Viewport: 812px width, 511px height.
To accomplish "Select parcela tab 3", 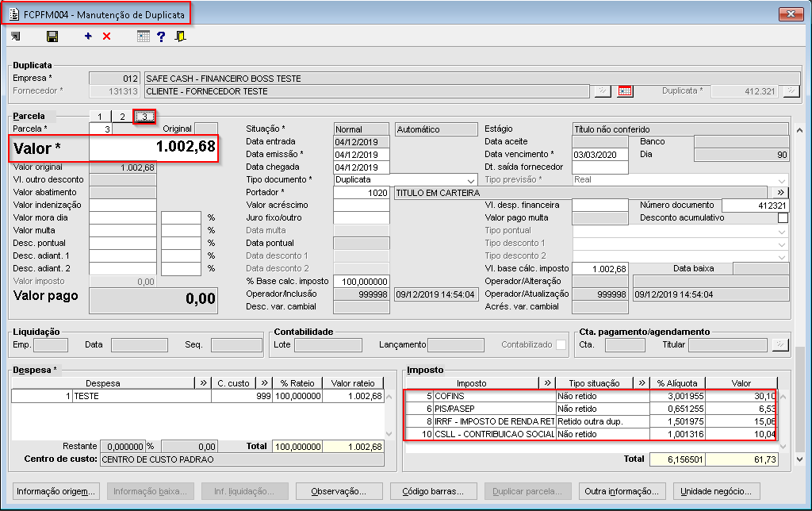I will coord(144,117).
